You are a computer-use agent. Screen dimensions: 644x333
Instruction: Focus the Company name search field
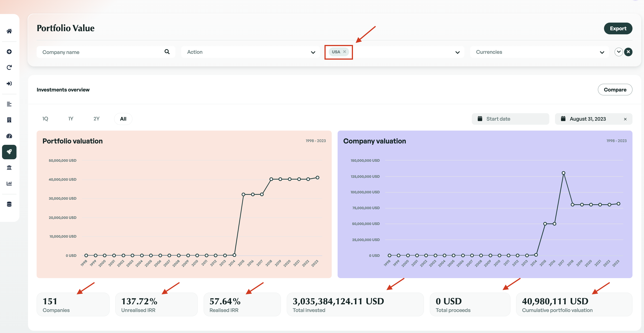[106, 52]
